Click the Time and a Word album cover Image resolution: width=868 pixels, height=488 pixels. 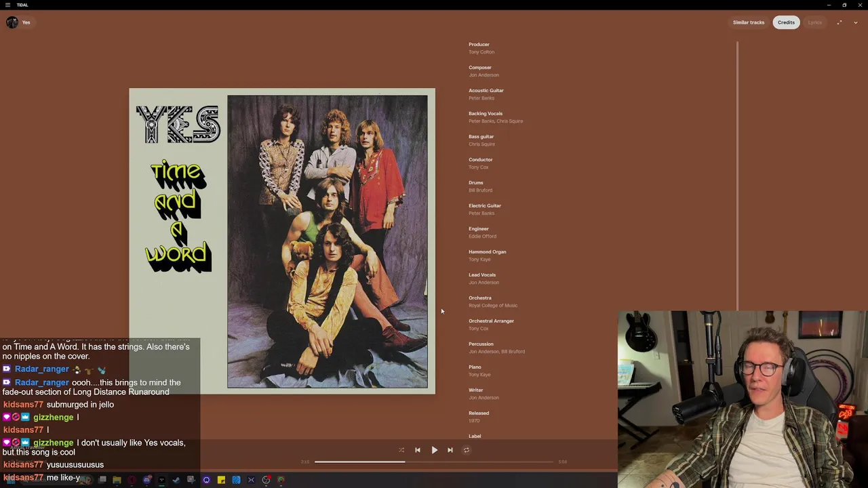282,241
